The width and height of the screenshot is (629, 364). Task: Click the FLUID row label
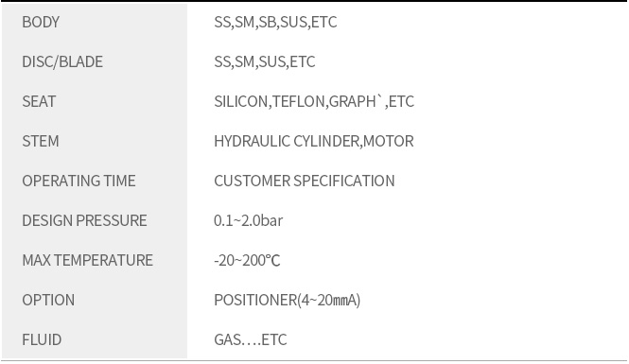[42, 339]
